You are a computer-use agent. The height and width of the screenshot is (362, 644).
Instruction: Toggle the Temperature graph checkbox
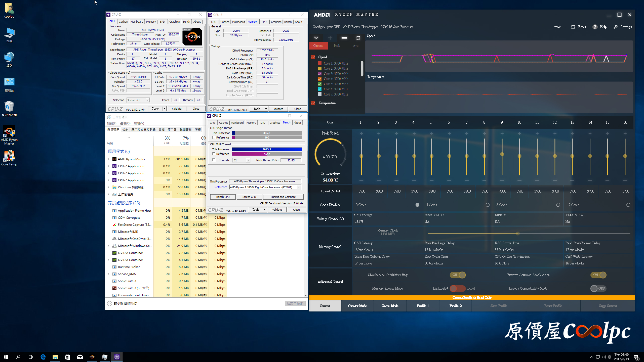[313, 103]
